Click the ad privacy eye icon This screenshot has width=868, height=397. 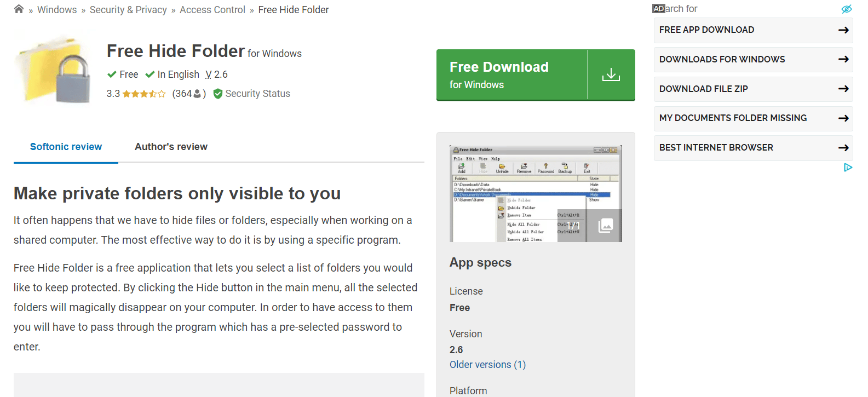tap(847, 9)
